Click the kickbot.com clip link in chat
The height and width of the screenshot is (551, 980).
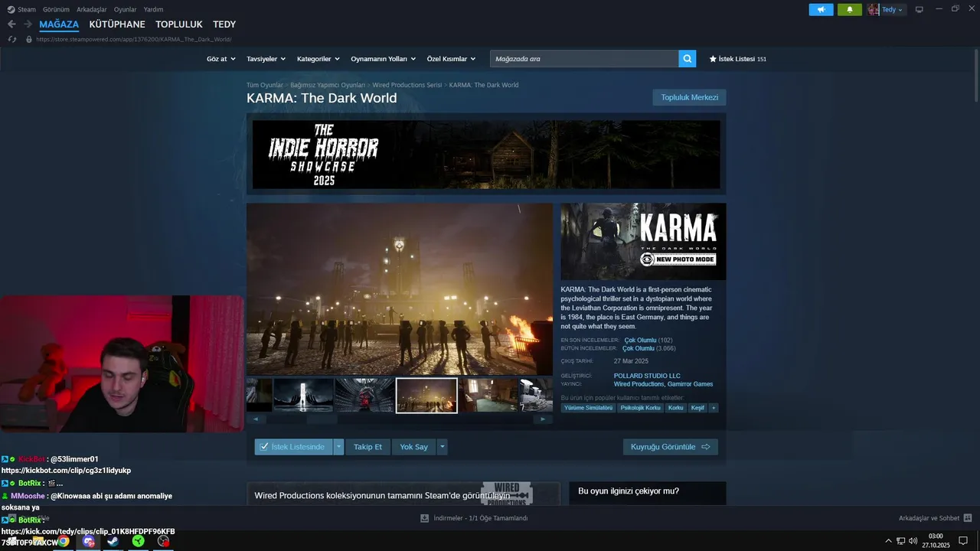[x=66, y=471]
